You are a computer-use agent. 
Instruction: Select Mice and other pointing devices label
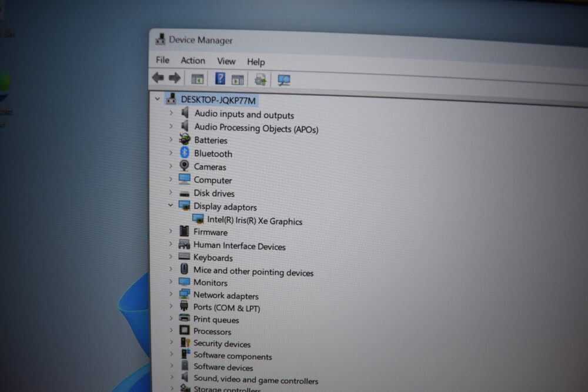click(x=253, y=272)
